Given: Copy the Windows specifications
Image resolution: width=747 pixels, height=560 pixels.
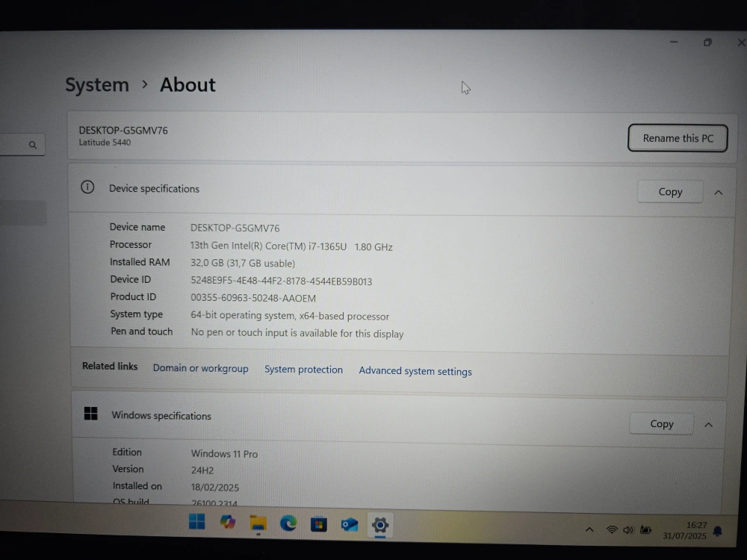Looking at the screenshot, I should tap(661, 424).
